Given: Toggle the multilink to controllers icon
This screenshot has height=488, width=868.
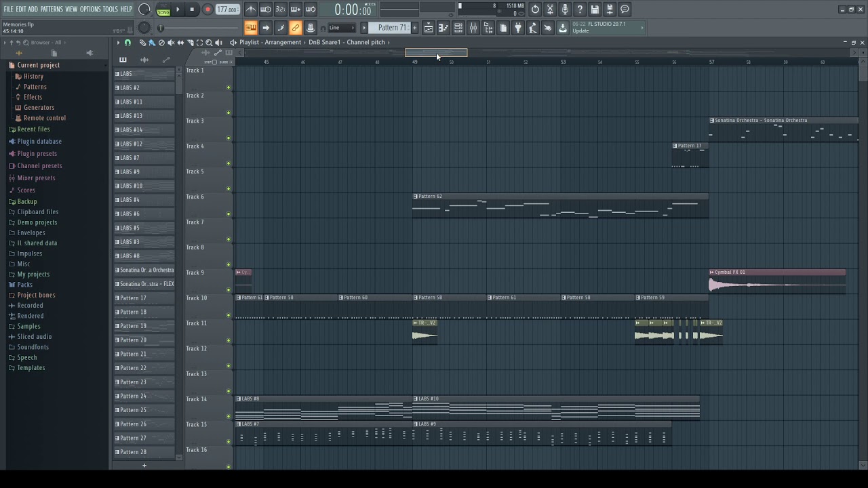Looking at the screenshot, I should pos(296,28).
